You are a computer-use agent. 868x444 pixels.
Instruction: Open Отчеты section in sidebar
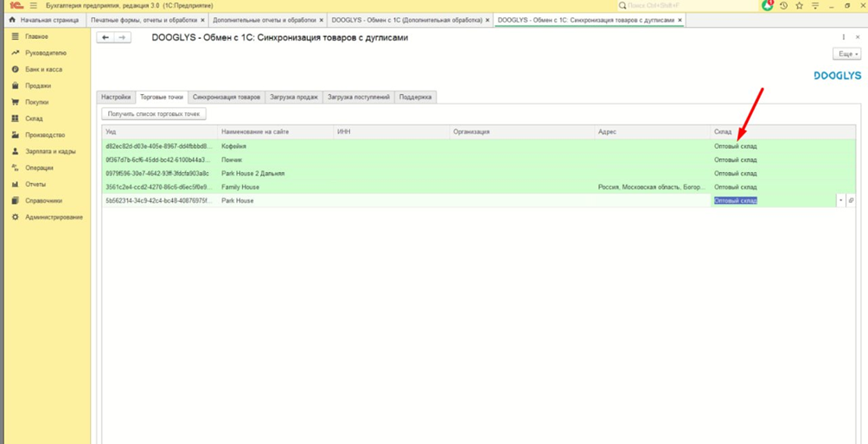[35, 184]
